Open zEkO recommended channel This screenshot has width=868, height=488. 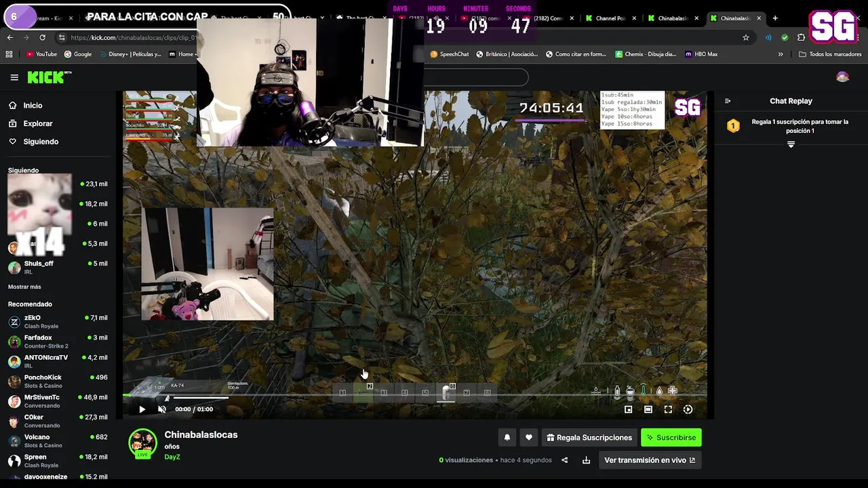[x=58, y=321]
